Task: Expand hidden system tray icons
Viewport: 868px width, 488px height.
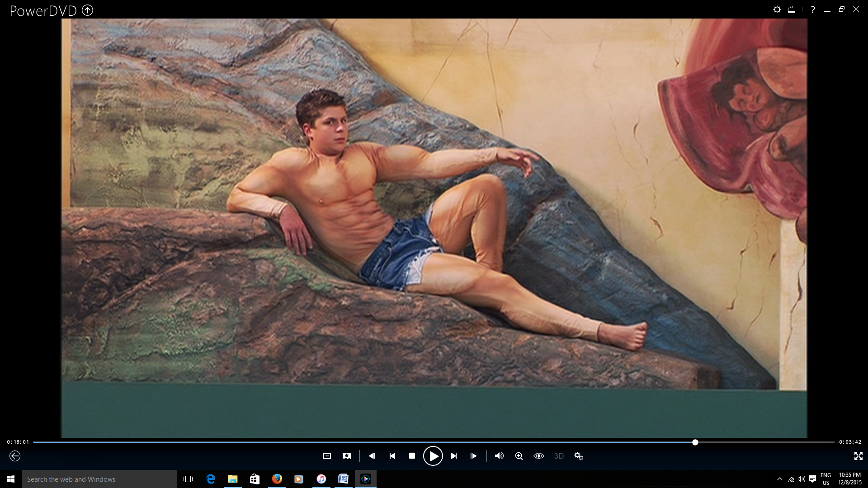Action: coord(779,479)
